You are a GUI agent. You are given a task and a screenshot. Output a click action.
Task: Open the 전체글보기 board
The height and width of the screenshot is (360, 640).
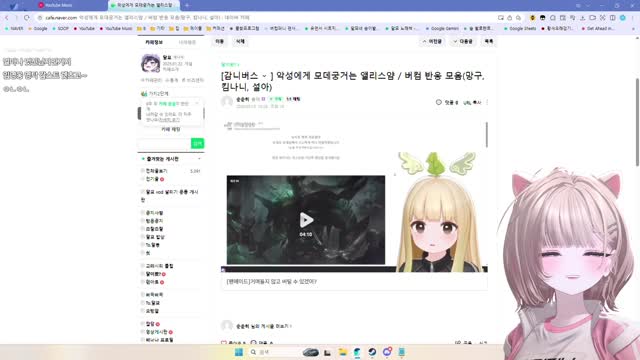click(x=156, y=171)
